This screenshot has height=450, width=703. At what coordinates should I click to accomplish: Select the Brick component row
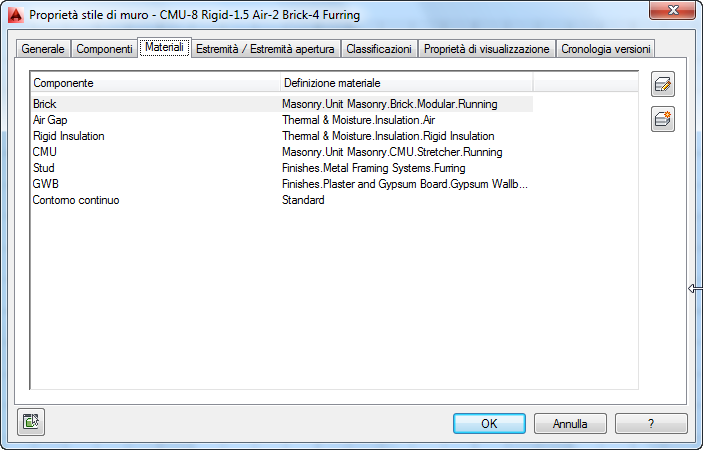(x=45, y=104)
